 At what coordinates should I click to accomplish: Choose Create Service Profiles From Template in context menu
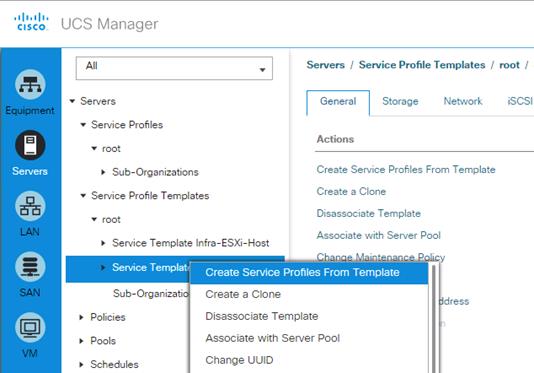click(309, 273)
